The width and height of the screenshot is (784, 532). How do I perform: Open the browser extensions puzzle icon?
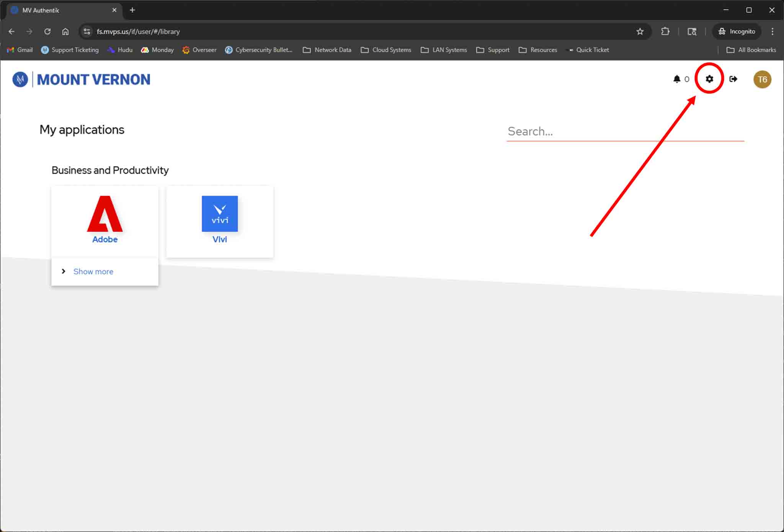click(665, 31)
